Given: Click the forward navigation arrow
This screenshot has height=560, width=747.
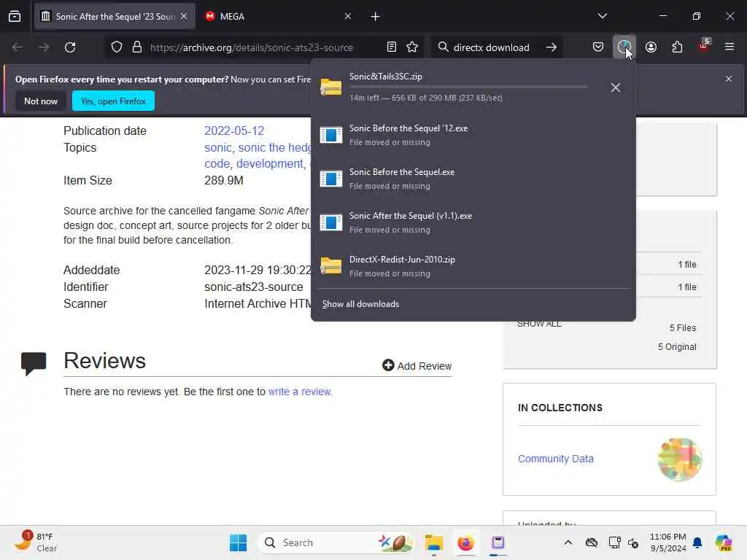Looking at the screenshot, I should [44, 47].
